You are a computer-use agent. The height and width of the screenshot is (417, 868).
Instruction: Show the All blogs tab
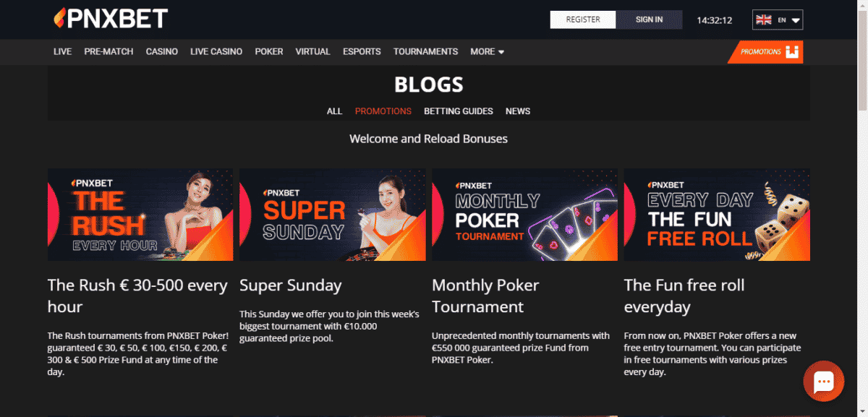[334, 111]
